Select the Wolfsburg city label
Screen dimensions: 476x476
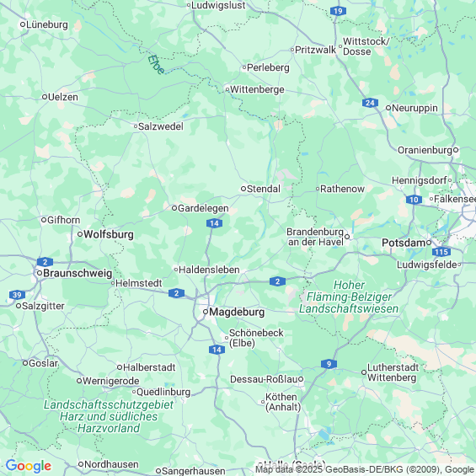point(109,234)
